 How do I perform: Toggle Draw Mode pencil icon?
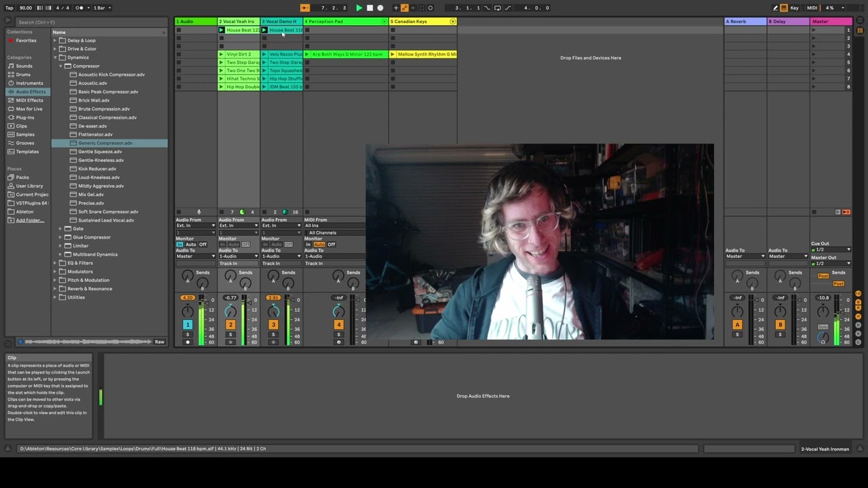click(x=776, y=8)
